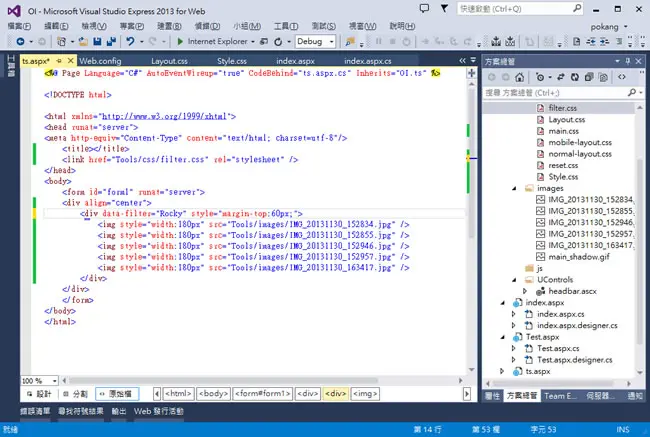Start debugging with Internet Explorer play button
The image size is (650, 437).
(x=180, y=41)
